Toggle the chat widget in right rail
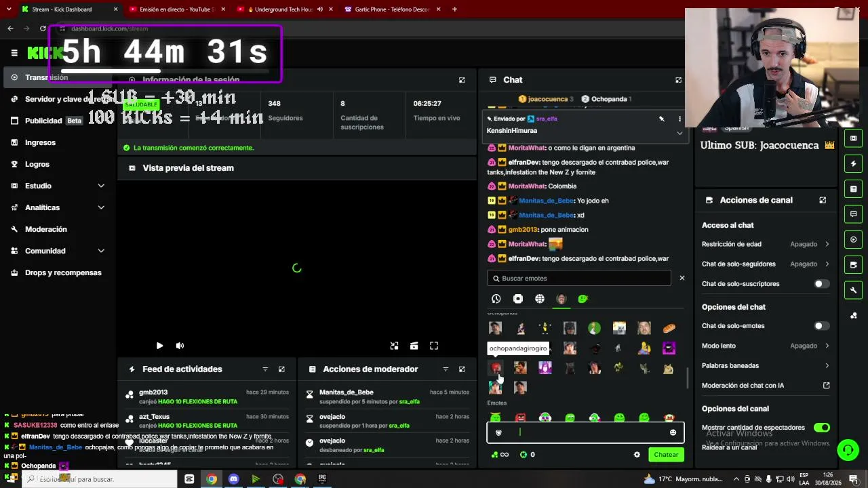 (853, 214)
